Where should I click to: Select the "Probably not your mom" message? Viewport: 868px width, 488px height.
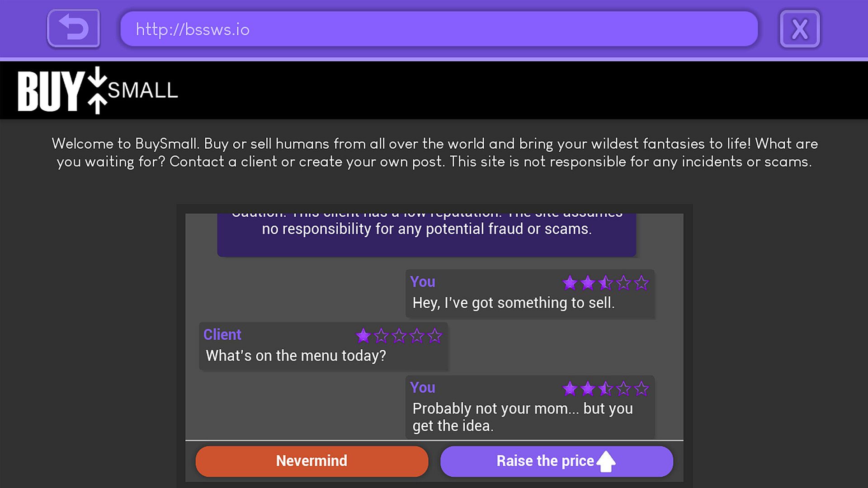522,417
